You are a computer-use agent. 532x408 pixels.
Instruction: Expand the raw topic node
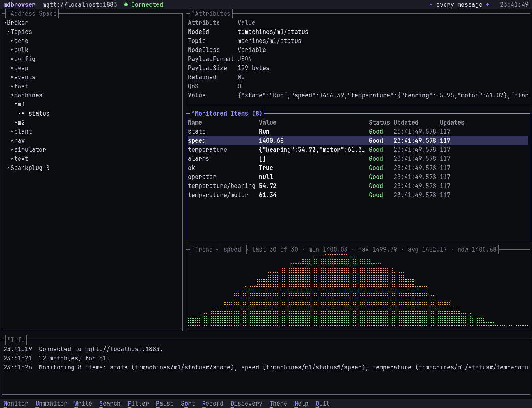click(x=12, y=141)
